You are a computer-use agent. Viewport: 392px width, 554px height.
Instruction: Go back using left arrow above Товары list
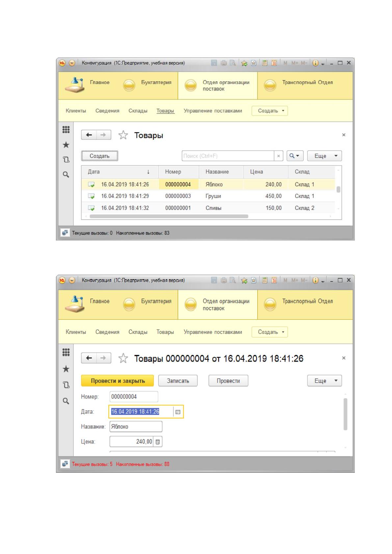89,135
